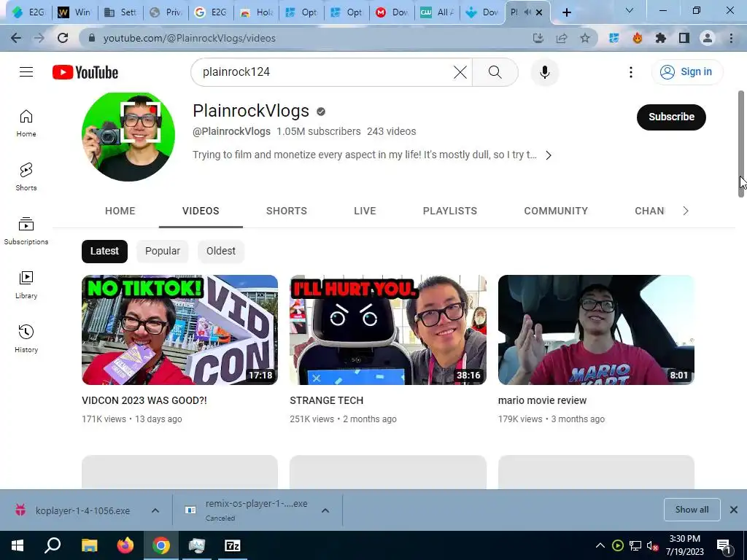This screenshot has width=747, height=560.
Task: Clear the search box with X
Action: pos(460,72)
